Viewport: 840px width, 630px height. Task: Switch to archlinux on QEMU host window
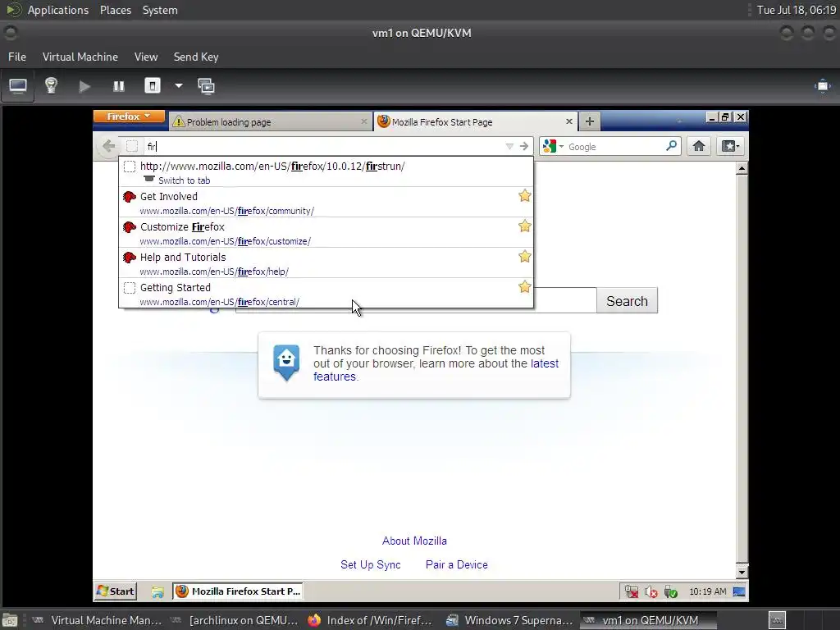click(234, 620)
